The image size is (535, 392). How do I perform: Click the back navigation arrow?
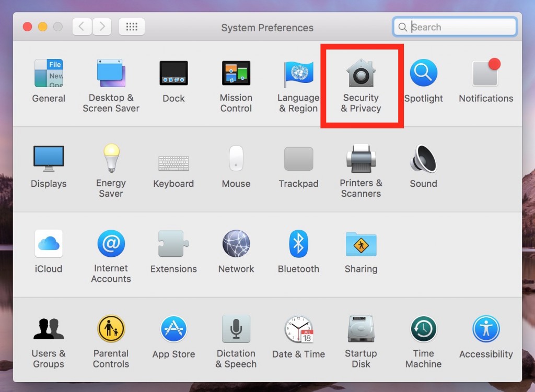(82, 27)
